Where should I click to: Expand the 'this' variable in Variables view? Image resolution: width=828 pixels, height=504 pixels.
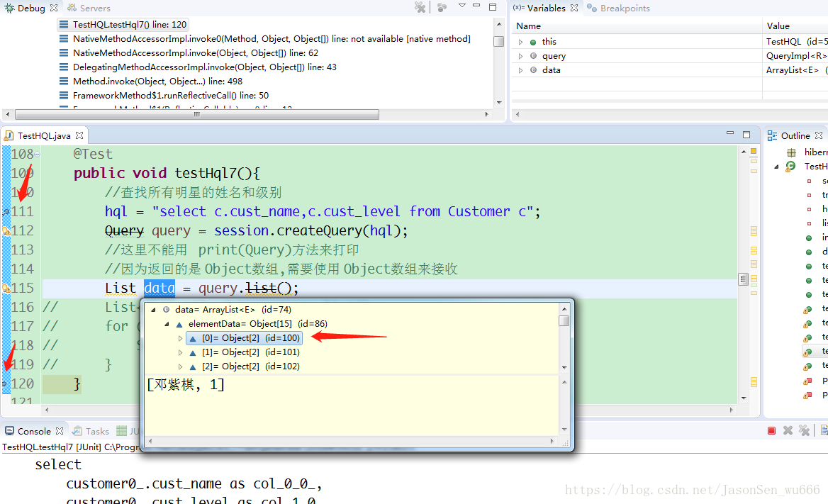coord(520,42)
